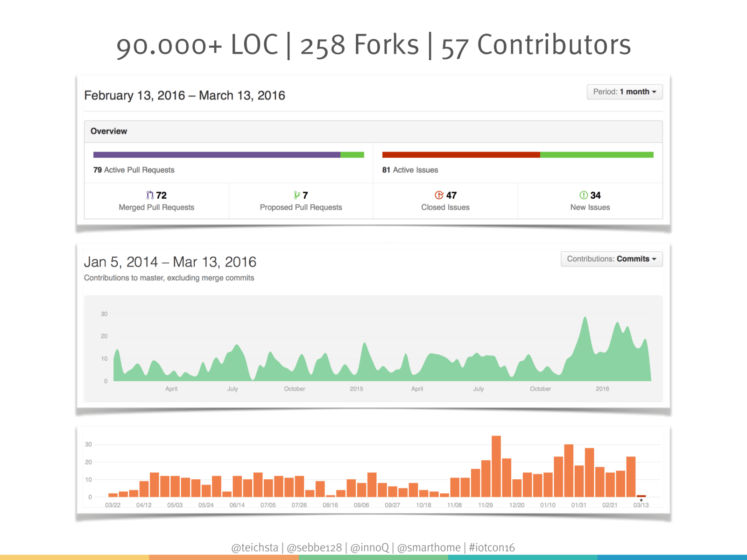
Task: Select the 81 Active Issues text
Action: point(410,170)
